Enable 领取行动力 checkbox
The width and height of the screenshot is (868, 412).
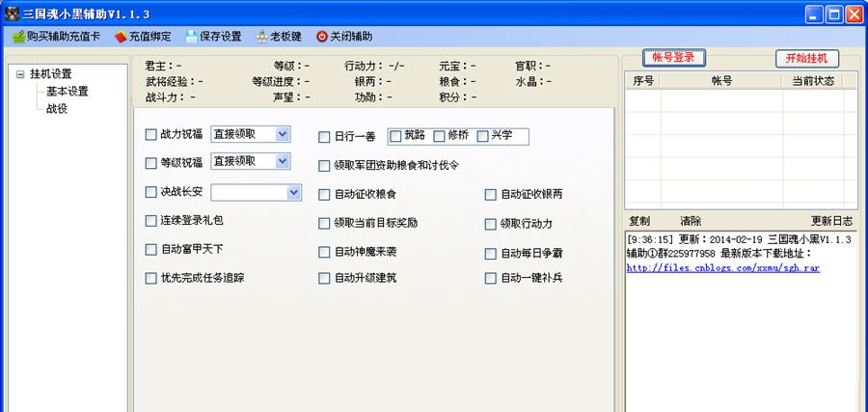click(491, 224)
